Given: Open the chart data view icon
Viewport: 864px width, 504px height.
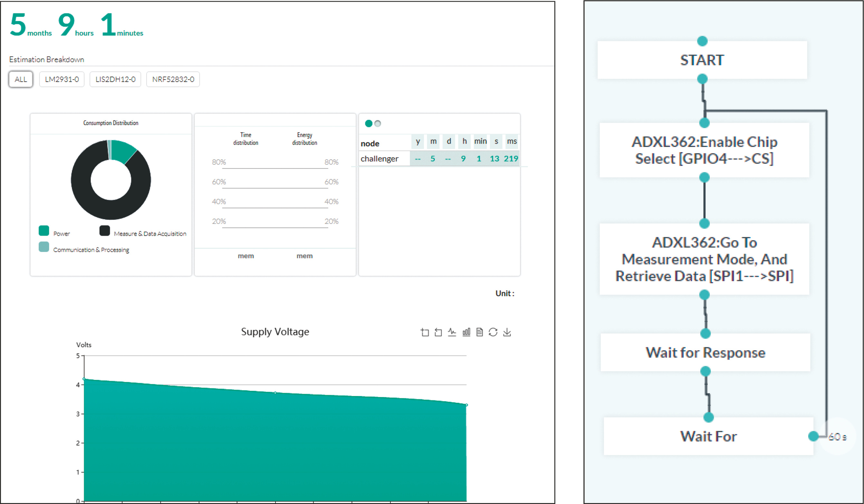Looking at the screenshot, I should tap(480, 332).
